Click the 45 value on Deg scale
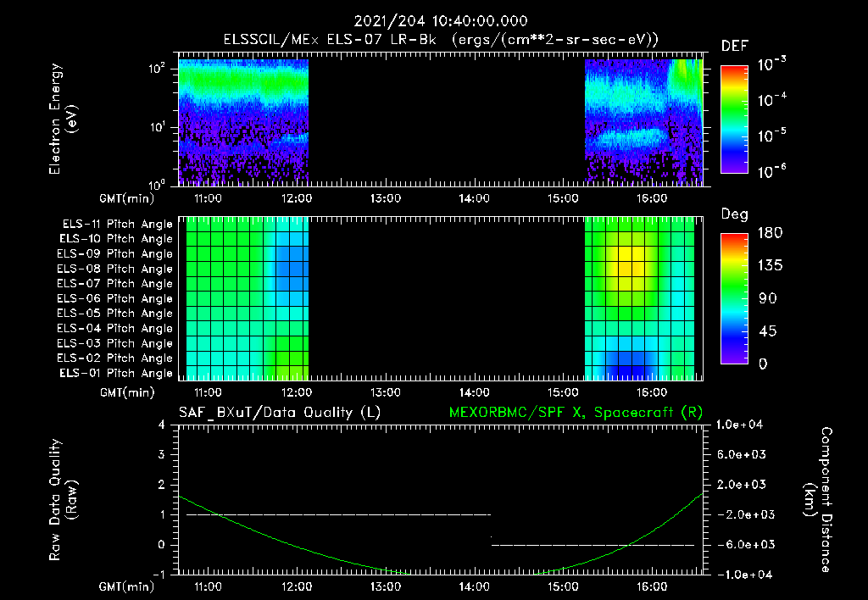 768,331
